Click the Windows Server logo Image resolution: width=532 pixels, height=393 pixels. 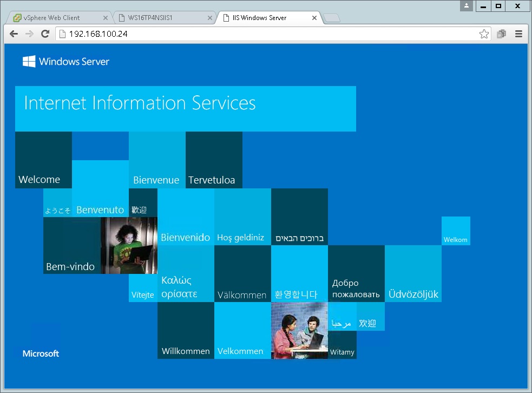[x=66, y=61]
